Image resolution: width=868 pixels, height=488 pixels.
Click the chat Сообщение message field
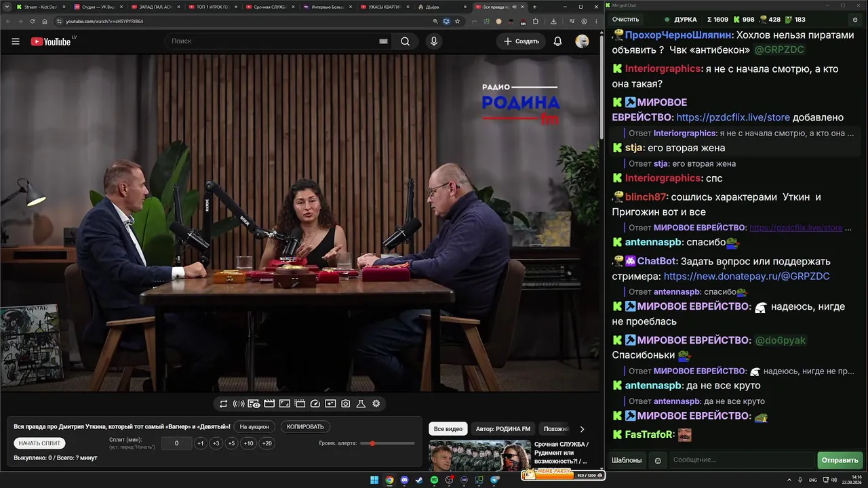(743, 460)
